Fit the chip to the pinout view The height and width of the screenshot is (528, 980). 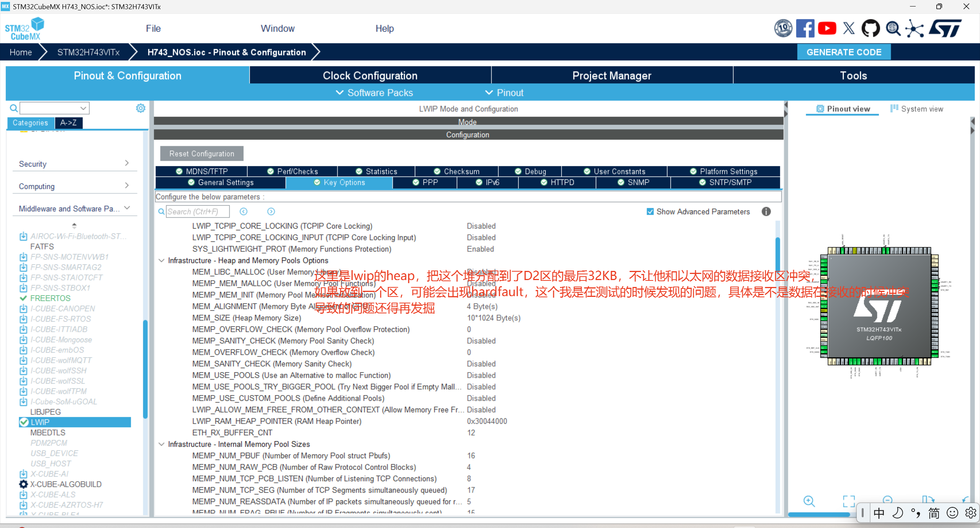click(849, 501)
